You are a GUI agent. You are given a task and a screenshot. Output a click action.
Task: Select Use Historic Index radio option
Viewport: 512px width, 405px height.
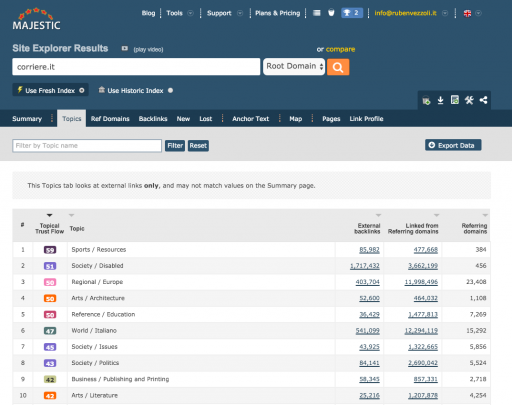click(x=170, y=90)
